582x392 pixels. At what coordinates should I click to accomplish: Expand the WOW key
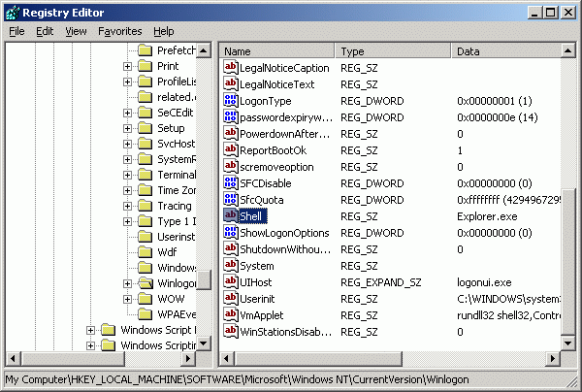pyautogui.click(x=127, y=299)
